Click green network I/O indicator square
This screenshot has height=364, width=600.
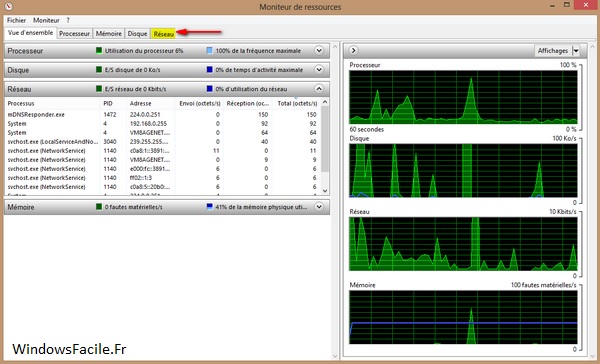click(x=99, y=89)
